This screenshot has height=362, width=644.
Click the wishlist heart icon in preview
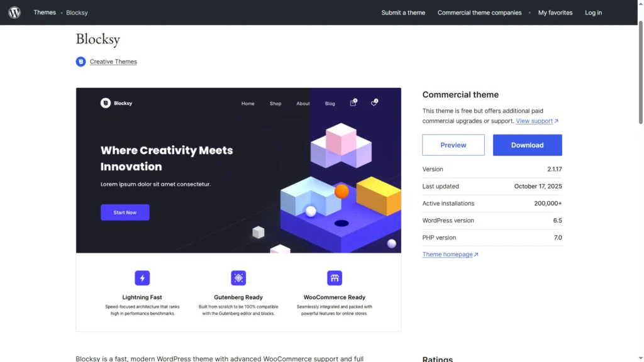tap(374, 102)
